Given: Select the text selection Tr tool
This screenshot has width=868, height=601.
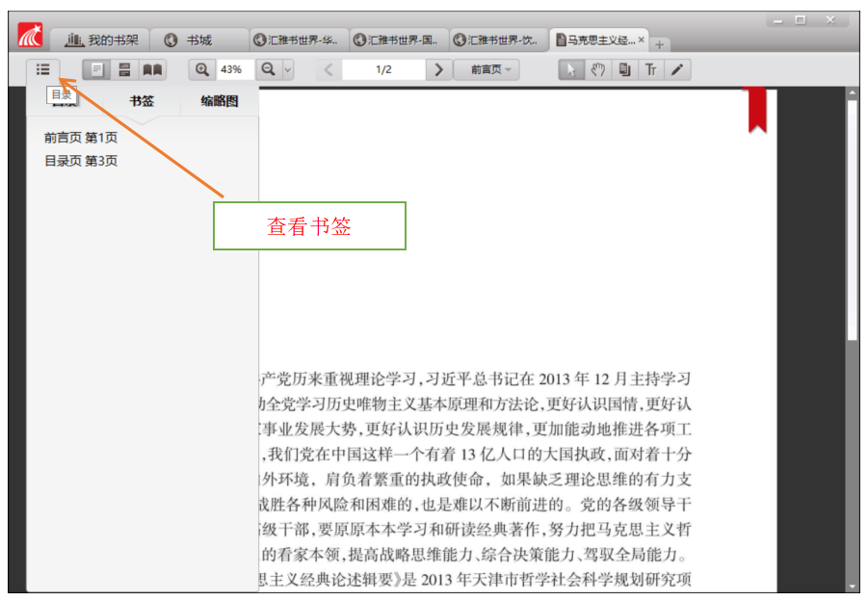Looking at the screenshot, I should pyautogui.click(x=651, y=69).
